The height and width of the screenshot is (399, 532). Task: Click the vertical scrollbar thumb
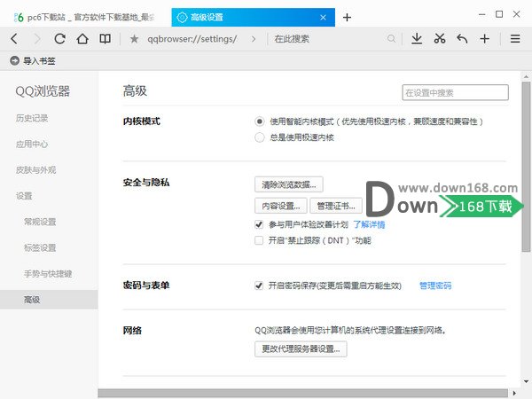tap(526, 167)
